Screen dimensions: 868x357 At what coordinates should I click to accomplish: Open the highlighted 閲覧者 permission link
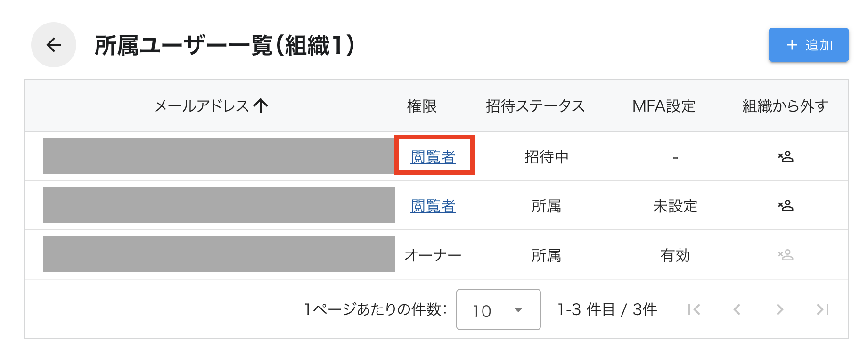[x=433, y=156]
